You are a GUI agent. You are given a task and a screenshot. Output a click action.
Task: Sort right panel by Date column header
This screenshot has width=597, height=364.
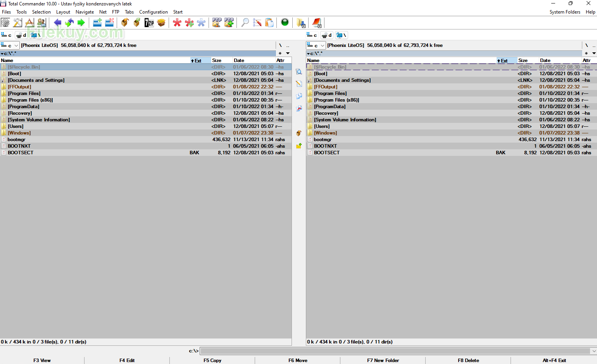tap(560, 60)
